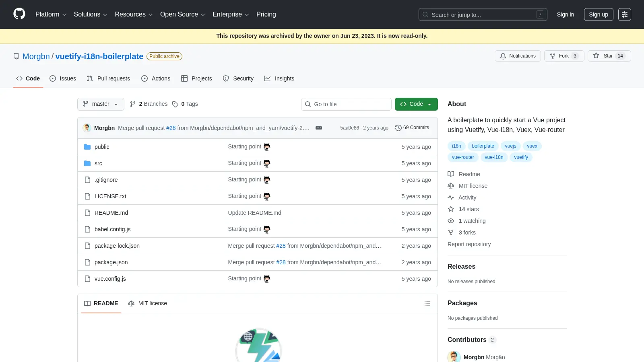The width and height of the screenshot is (644, 362).
Task: Open the README.md file
Action: coord(111,213)
